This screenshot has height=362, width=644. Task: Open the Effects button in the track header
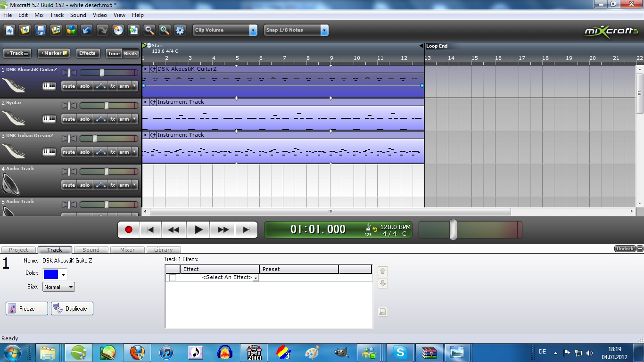point(87,53)
